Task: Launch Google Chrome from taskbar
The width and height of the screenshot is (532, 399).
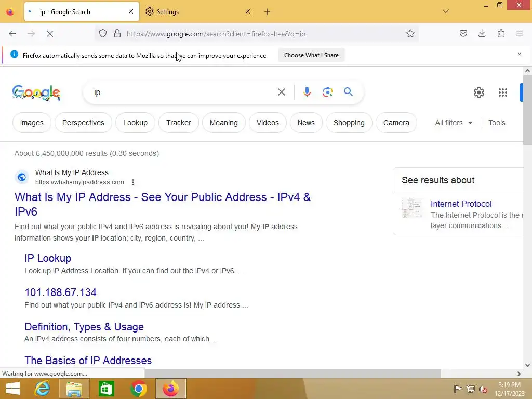Action: click(x=138, y=389)
